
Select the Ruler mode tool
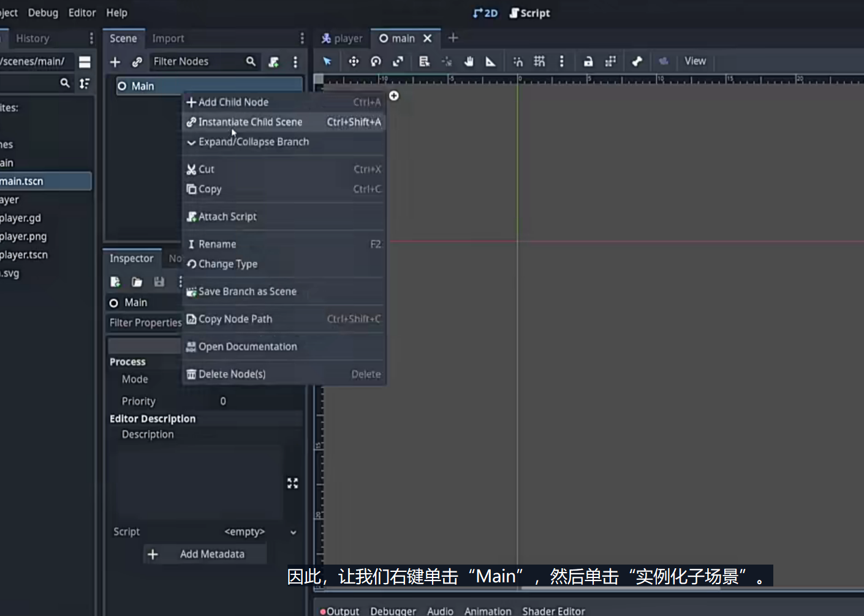coord(490,61)
